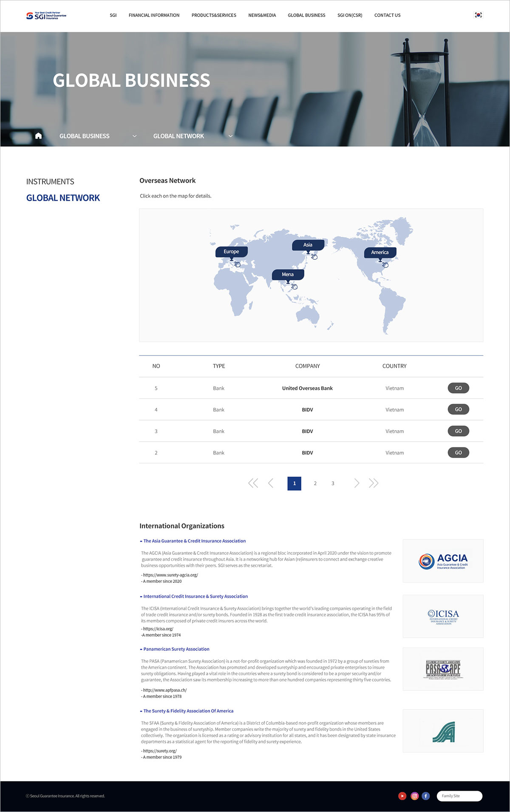The image size is (510, 812).
Task: Select Europe marker on the map
Action: (232, 252)
